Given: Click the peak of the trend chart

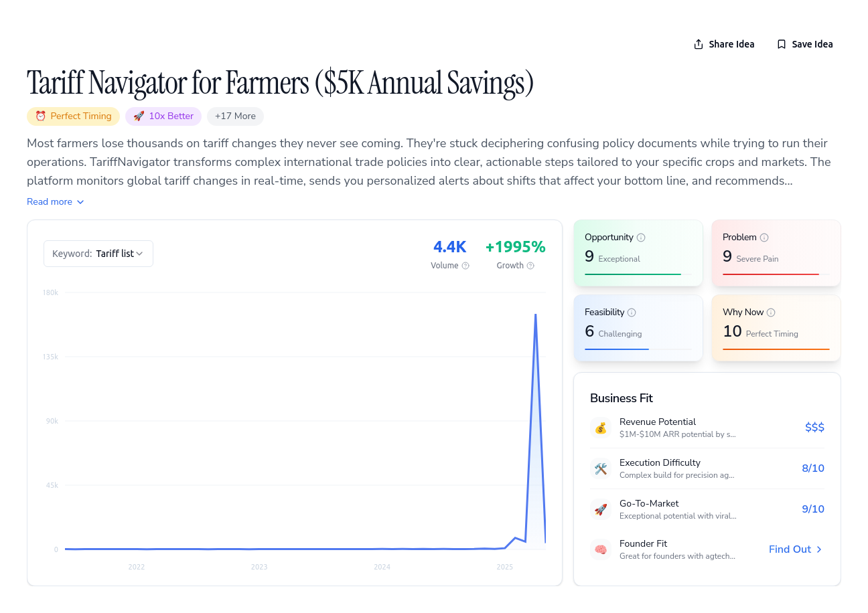Looking at the screenshot, I should click(535, 314).
